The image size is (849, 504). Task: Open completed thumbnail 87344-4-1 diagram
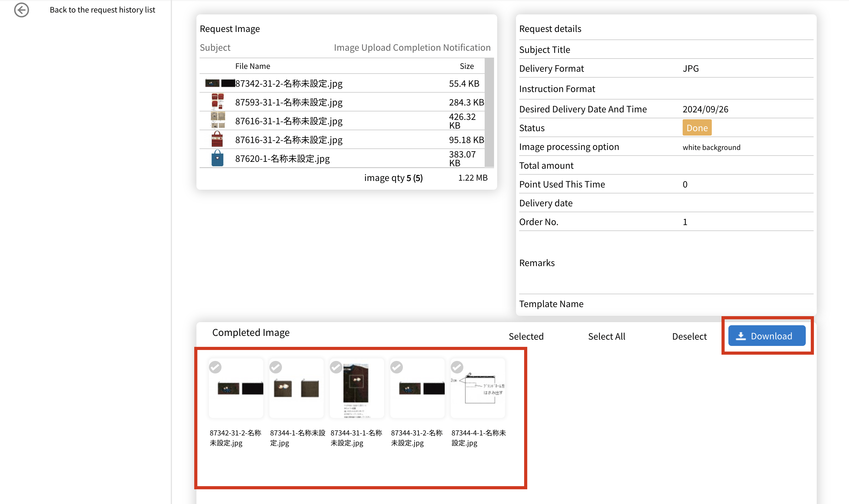click(478, 388)
